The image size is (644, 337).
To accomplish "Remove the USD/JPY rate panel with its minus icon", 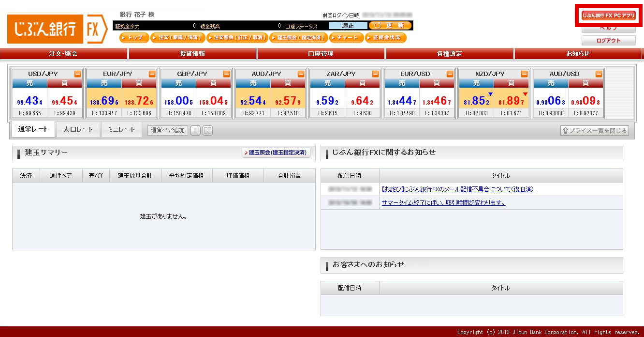I will point(77,74).
